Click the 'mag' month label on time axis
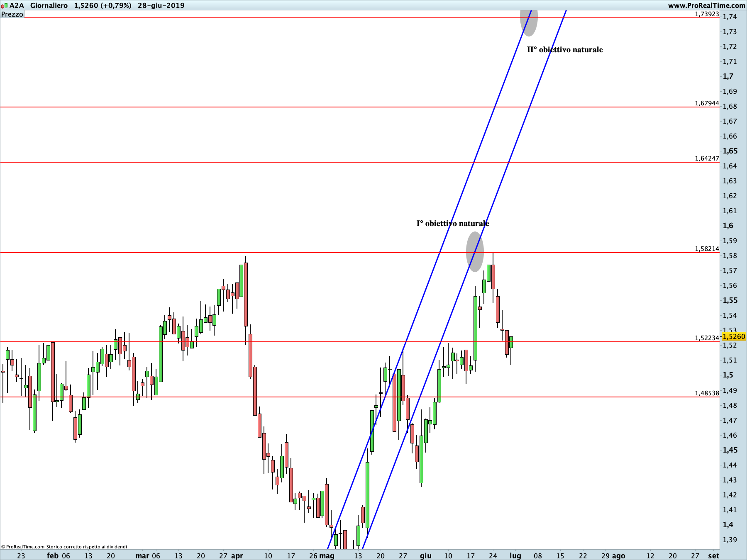Screen dimensions: 747x560 [x=327, y=556]
